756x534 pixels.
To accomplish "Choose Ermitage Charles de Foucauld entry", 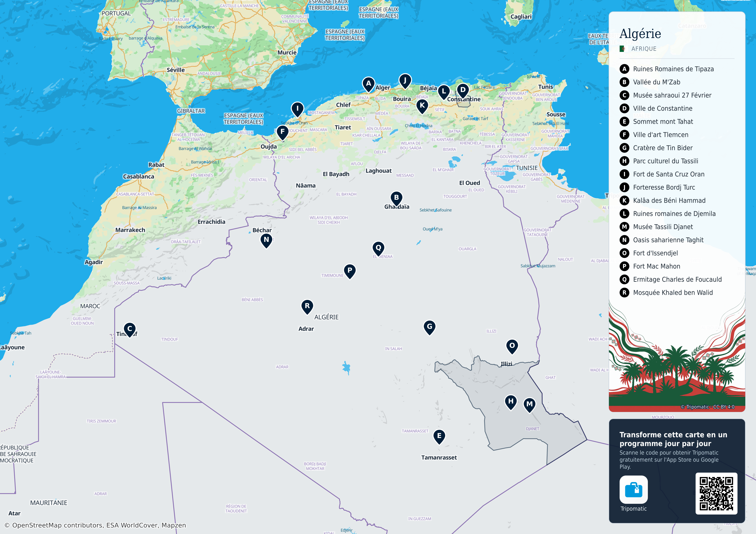I will [671, 280].
